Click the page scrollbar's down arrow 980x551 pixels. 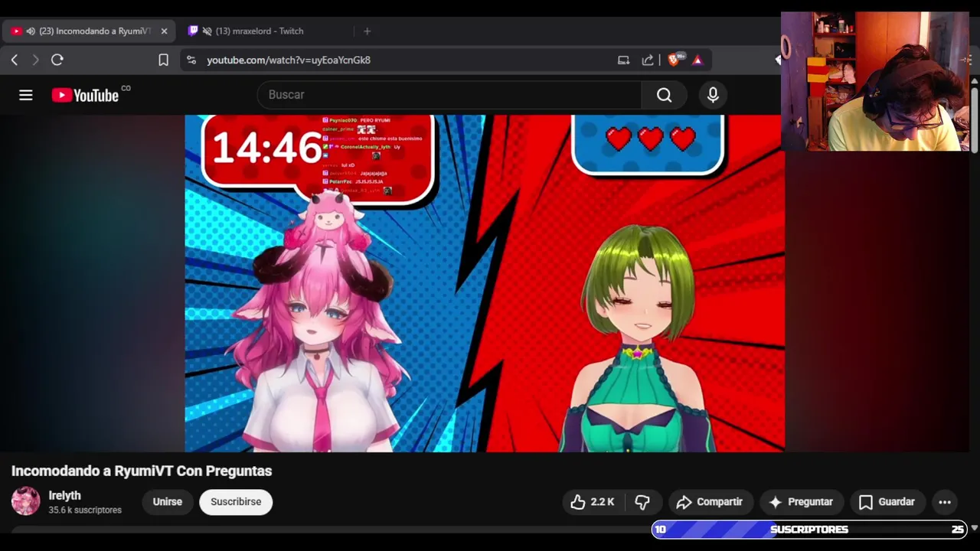[975, 528]
